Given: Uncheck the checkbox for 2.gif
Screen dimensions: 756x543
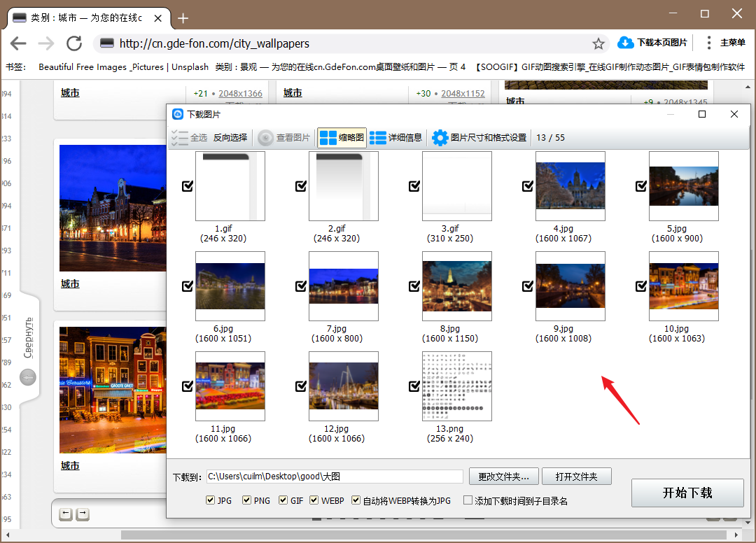Looking at the screenshot, I should (x=301, y=186).
